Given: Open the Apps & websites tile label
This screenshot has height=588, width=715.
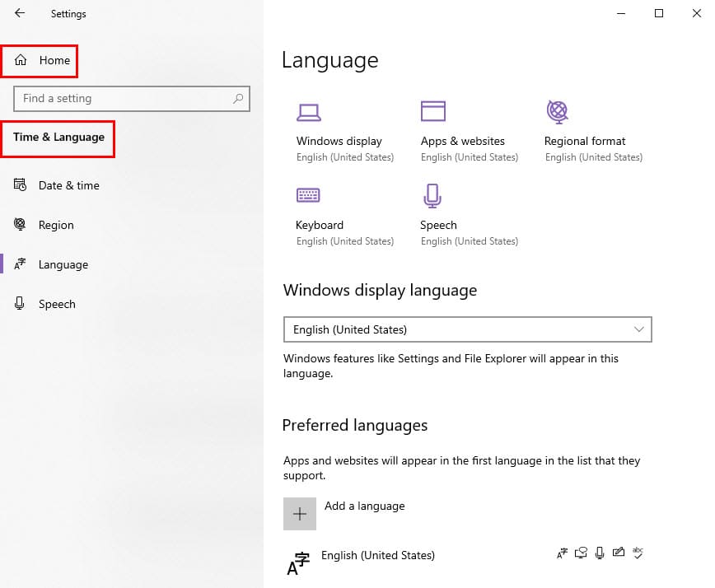Looking at the screenshot, I should [x=462, y=141].
